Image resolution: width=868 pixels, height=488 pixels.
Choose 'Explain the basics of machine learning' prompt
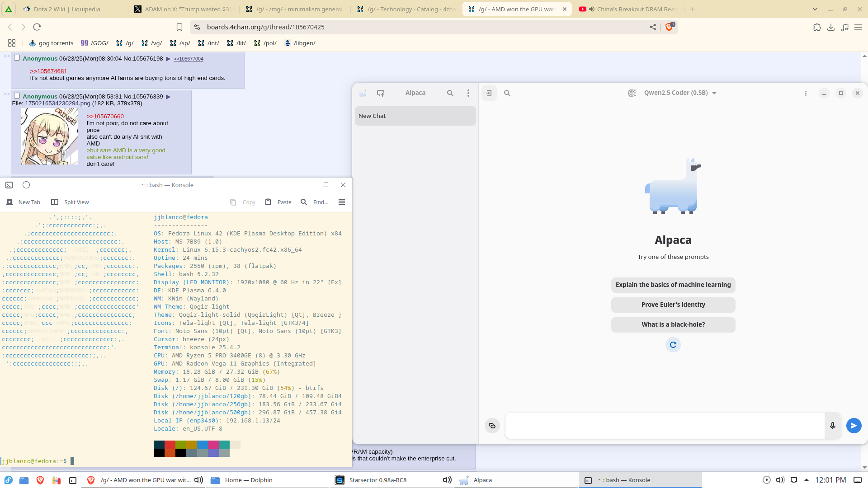(x=673, y=285)
